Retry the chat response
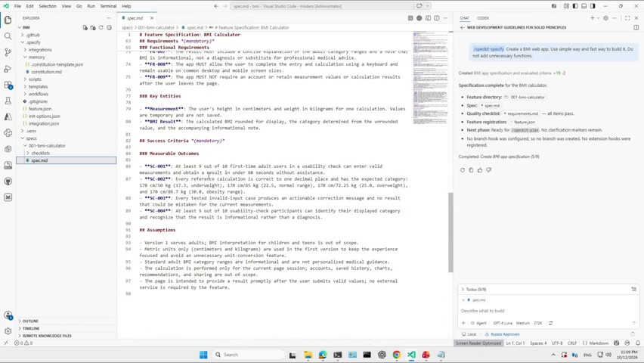The height and width of the screenshot is (363, 644). point(463,170)
